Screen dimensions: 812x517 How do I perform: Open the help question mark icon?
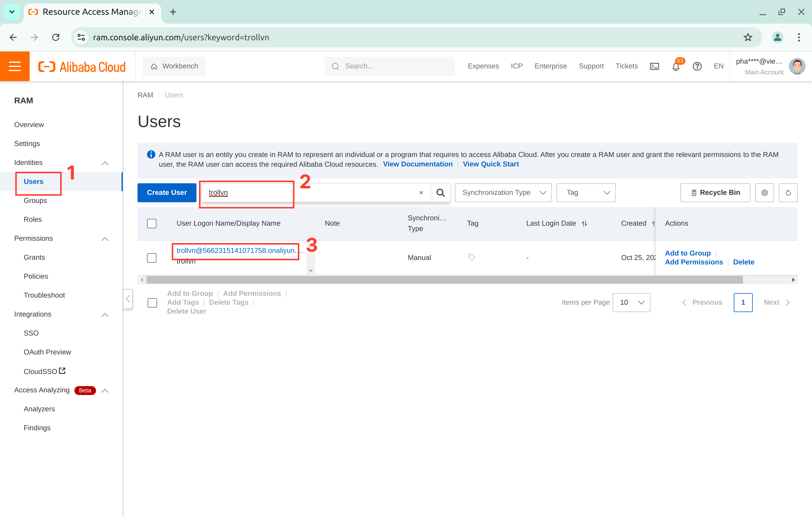697,66
